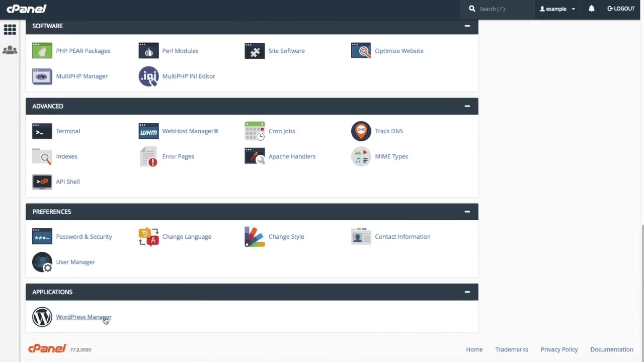The image size is (644, 362).
Task: Collapse the Preferences section
Action: 467,212
